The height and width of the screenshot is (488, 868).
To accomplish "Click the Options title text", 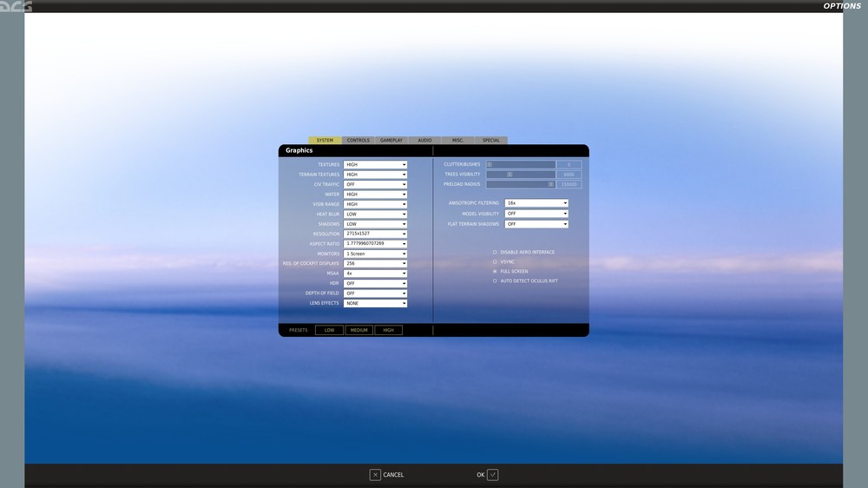I will [842, 6].
